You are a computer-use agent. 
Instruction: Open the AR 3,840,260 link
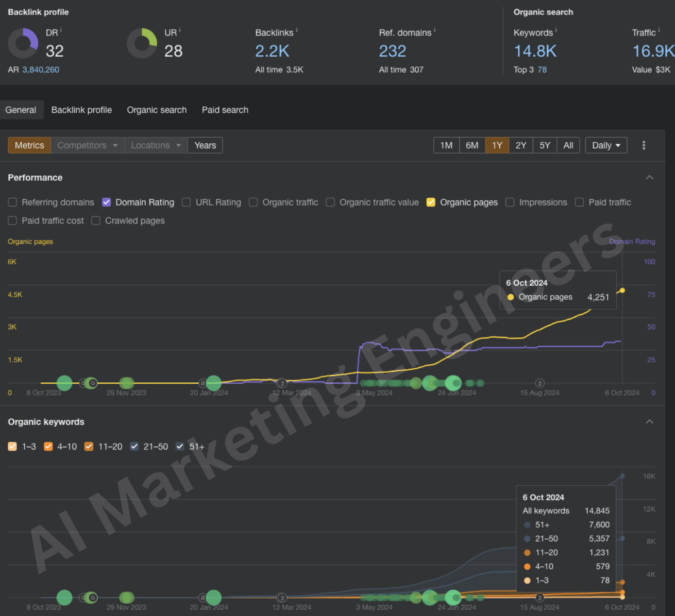tap(41, 69)
